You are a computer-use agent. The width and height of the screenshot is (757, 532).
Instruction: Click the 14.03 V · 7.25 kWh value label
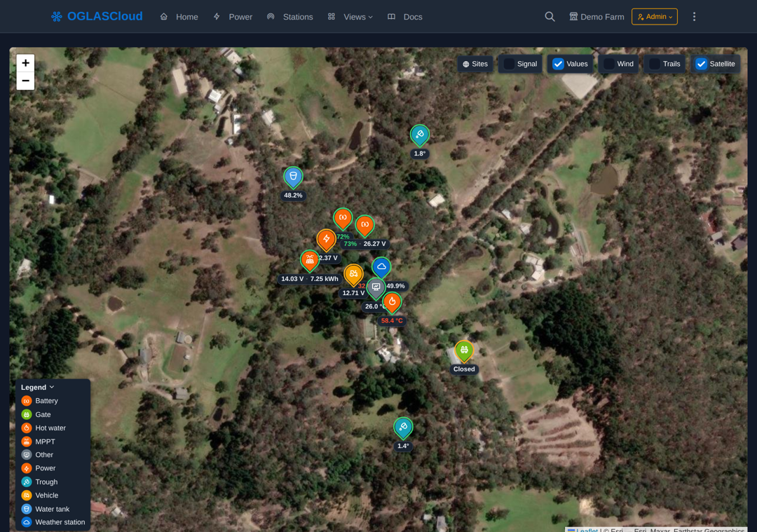point(310,279)
